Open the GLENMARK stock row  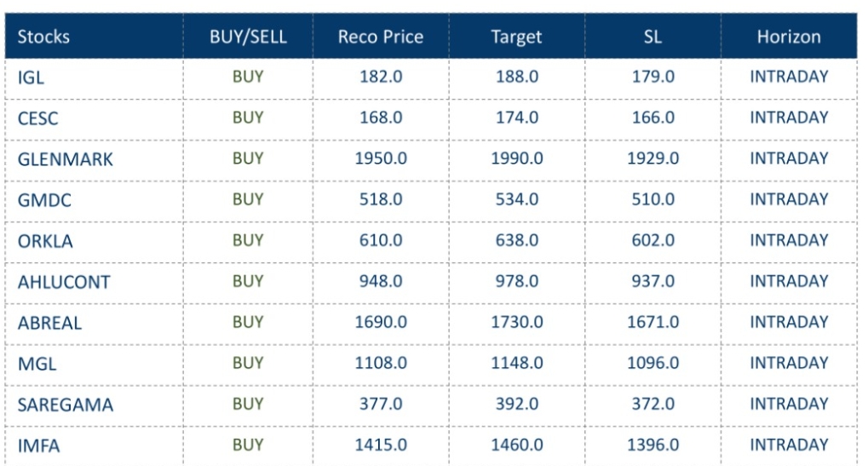coord(65,159)
